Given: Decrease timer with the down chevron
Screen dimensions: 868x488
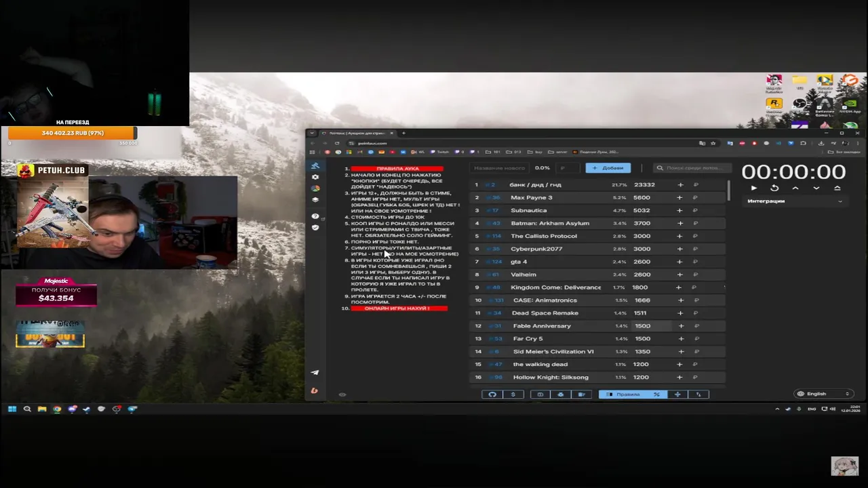Looking at the screenshot, I should [816, 188].
